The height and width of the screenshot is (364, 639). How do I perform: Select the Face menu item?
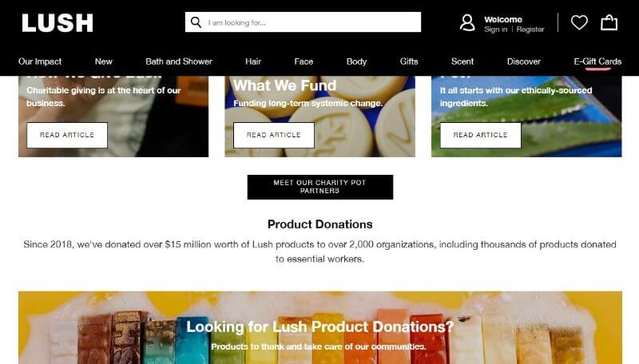[x=304, y=61]
